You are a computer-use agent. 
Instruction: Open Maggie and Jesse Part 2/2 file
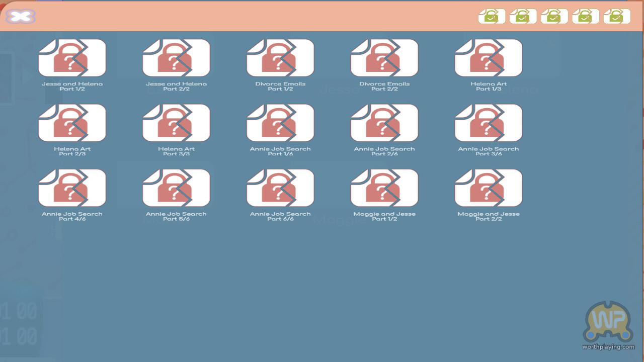pyautogui.click(x=489, y=188)
